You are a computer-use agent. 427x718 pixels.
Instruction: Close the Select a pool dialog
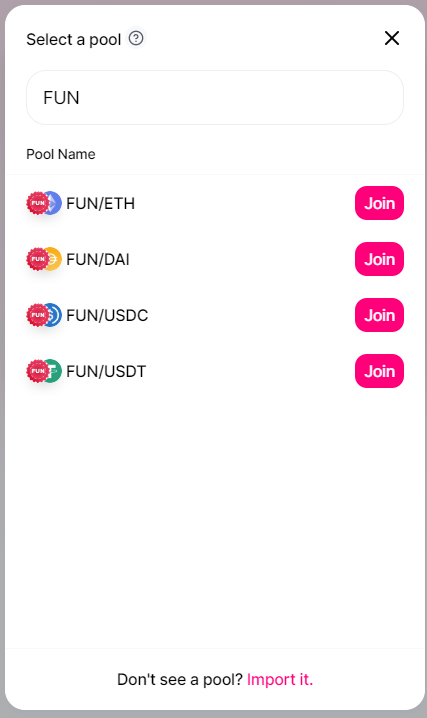[x=392, y=38]
